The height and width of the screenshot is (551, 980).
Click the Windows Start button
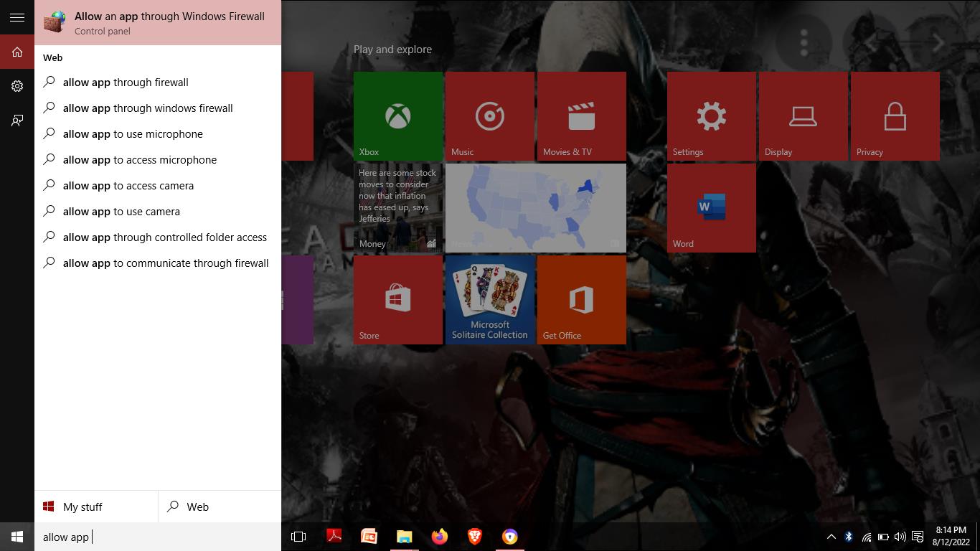tap(17, 537)
